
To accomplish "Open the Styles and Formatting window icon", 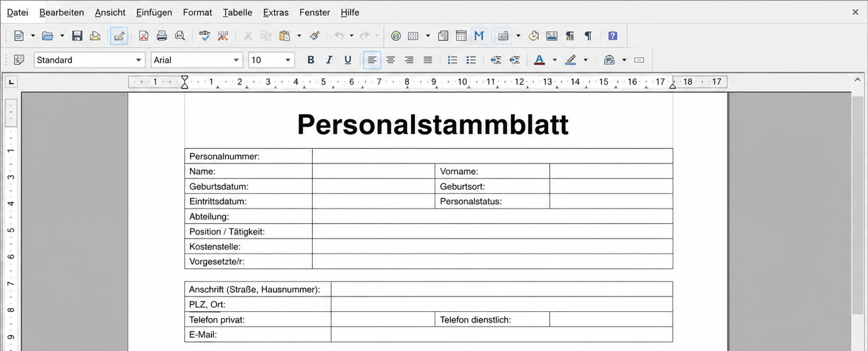I will pyautogui.click(x=19, y=60).
